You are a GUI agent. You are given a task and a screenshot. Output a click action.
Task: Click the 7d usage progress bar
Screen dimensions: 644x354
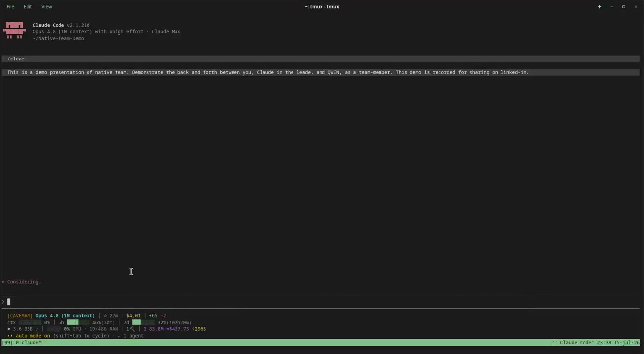(x=144, y=323)
